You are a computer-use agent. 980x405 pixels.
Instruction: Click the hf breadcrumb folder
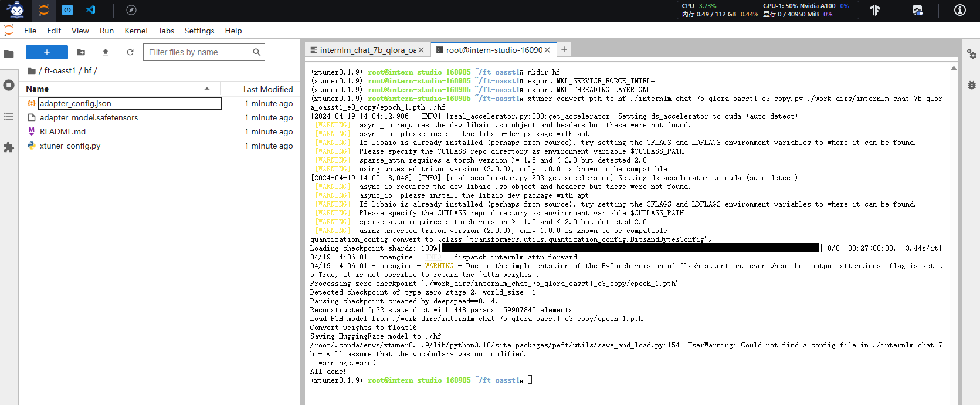click(x=88, y=70)
